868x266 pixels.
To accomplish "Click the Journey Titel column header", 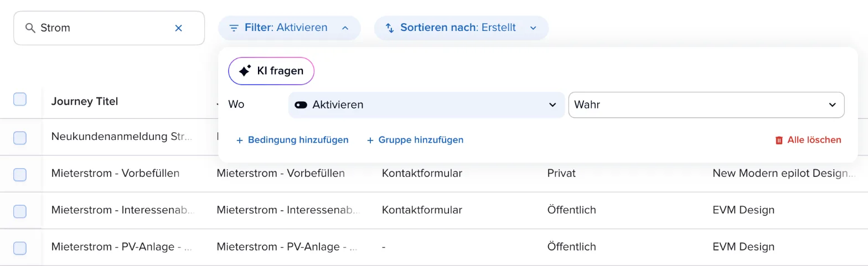I will [85, 101].
